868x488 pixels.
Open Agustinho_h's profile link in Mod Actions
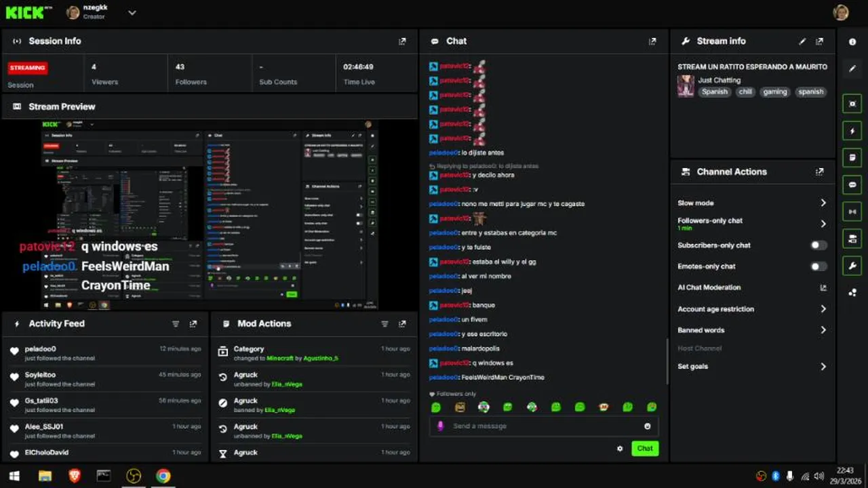321,358
